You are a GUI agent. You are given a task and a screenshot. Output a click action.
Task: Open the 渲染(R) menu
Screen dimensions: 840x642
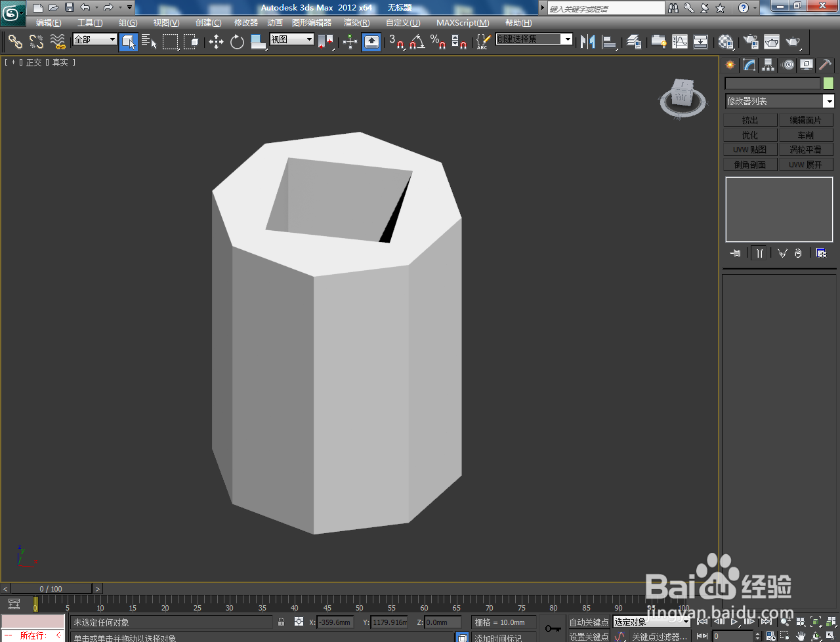pyautogui.click(x=356, y=23)
